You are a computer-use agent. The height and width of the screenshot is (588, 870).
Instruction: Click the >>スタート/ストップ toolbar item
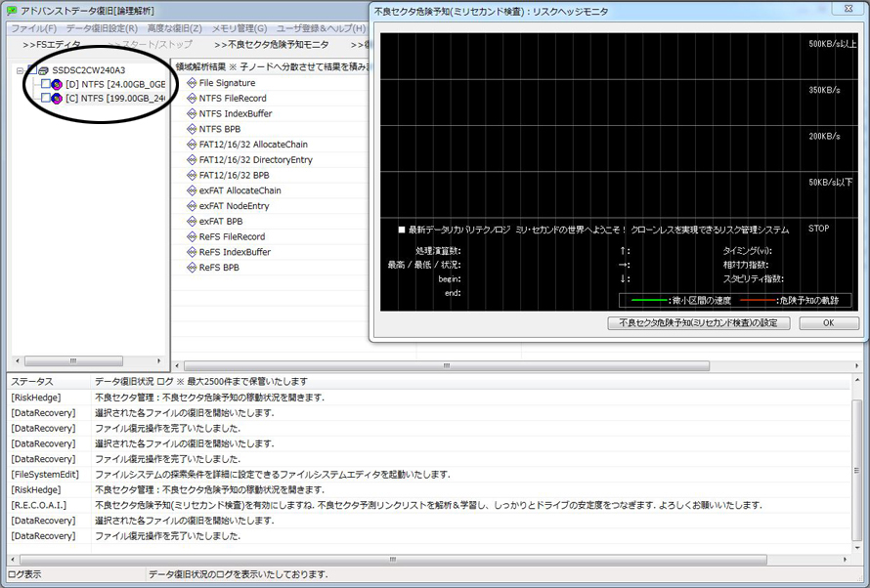150,45
